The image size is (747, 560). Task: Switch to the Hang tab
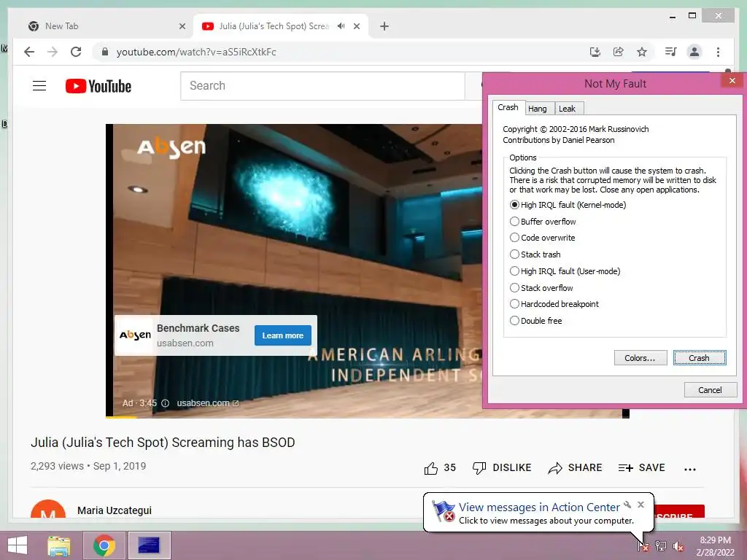click(538, 109)
